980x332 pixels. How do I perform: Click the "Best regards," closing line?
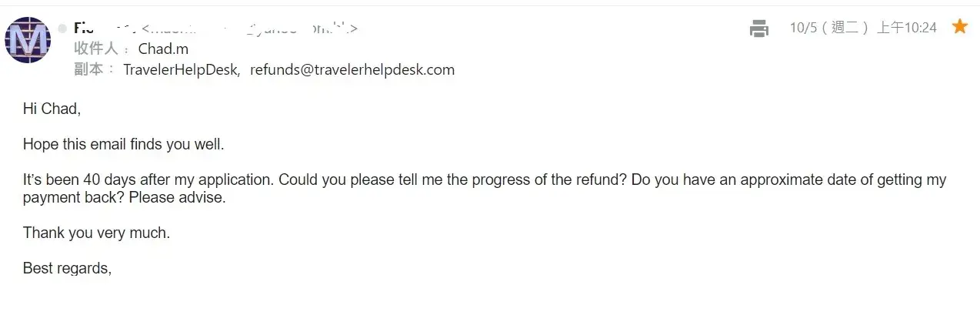tap(68, 268)
